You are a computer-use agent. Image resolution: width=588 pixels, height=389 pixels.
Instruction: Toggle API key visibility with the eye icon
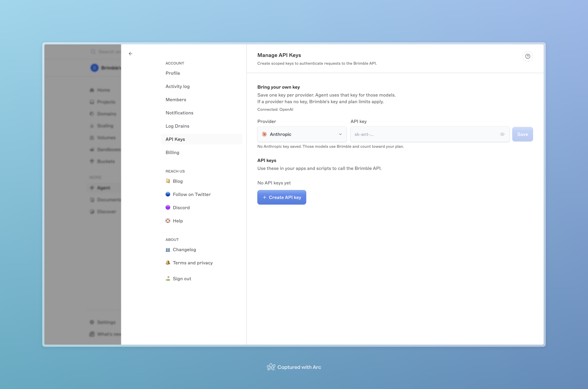point(502,134)
